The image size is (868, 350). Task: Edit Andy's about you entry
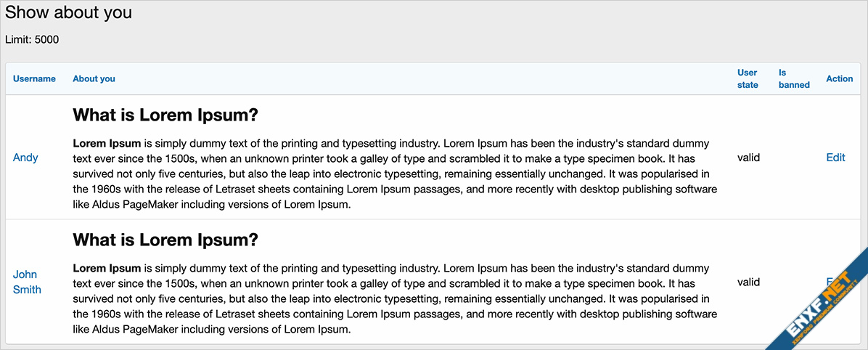[x=836, y=158]
